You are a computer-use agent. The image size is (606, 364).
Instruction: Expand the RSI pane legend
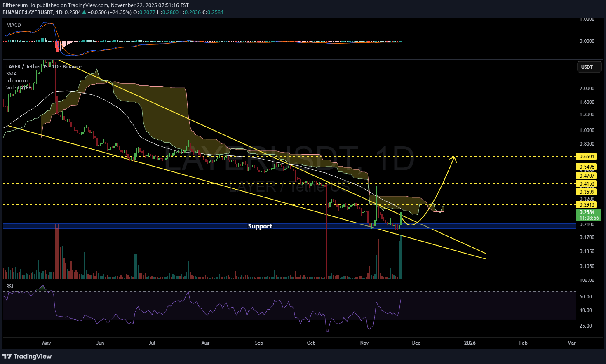(x=9, y=287)
